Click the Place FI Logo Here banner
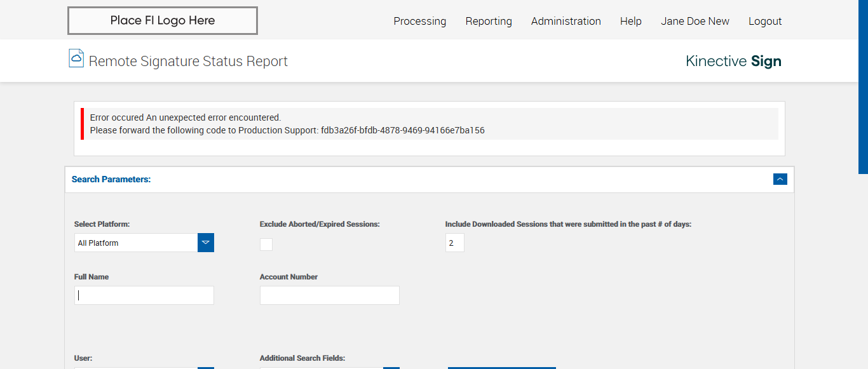Image resolution: width=868 pixels, height=369 pixels. 163,20
